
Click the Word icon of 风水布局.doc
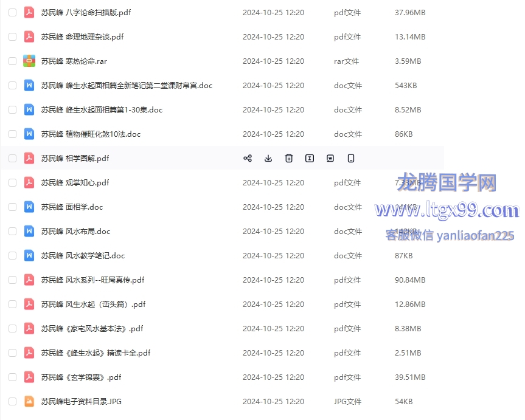[x=29, y=231]
